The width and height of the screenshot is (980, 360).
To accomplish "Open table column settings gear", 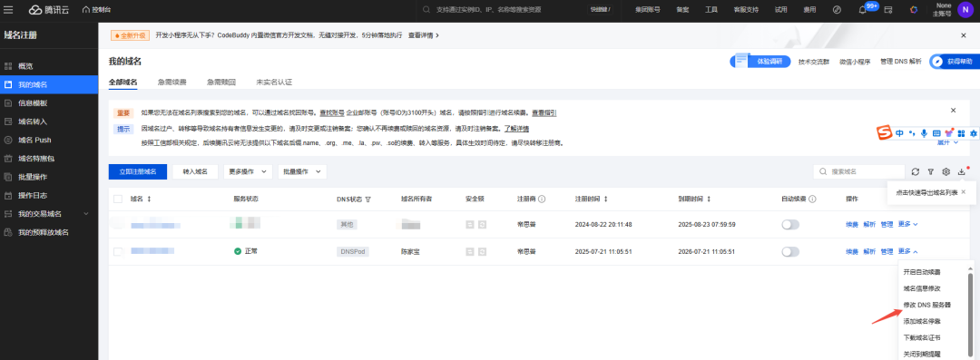I will [946, 172].
